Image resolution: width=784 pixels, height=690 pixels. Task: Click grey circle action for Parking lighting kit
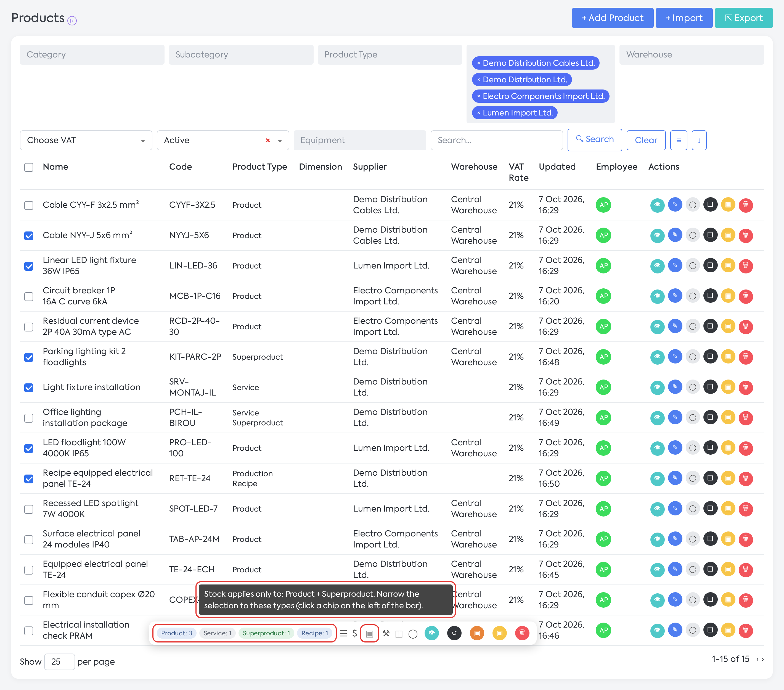click(693, 357)
